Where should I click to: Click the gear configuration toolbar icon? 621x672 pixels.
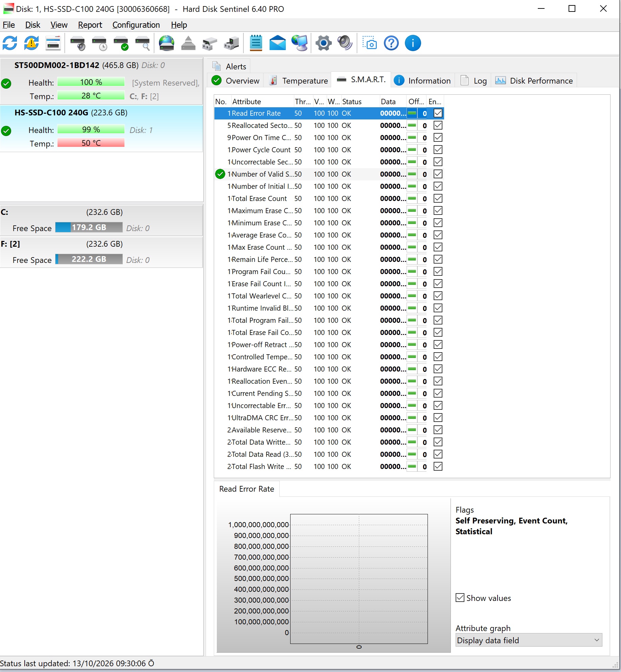pyautogui.click(x=324, y=43)
